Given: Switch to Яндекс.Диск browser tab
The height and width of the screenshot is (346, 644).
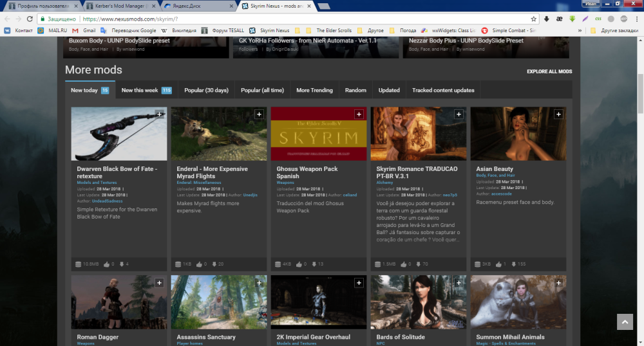Looking at the screenshot, I should point(197,6).
